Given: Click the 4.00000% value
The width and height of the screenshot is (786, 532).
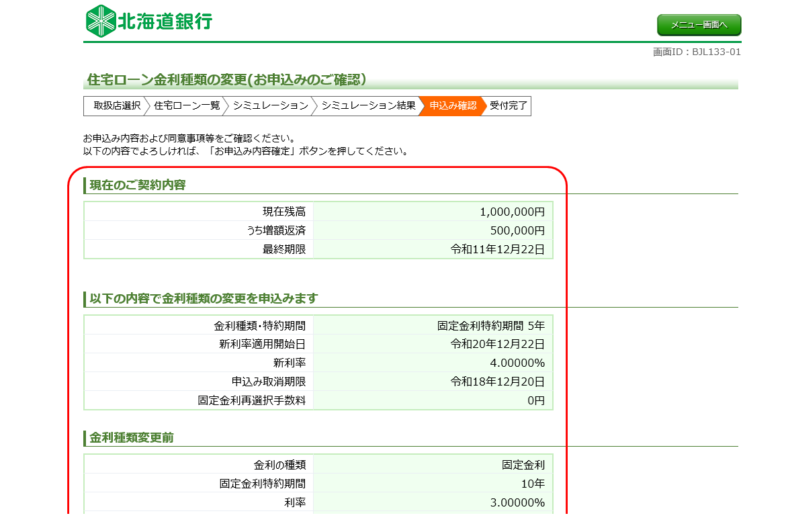Looking at the screenshot, I should (x=517, y=363).
